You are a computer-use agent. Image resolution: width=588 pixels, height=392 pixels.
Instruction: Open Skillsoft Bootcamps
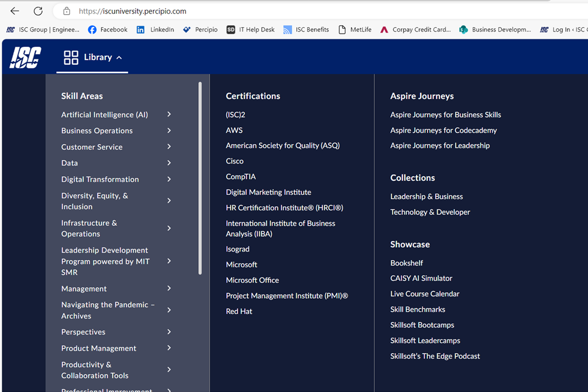[x=422, y=325]
